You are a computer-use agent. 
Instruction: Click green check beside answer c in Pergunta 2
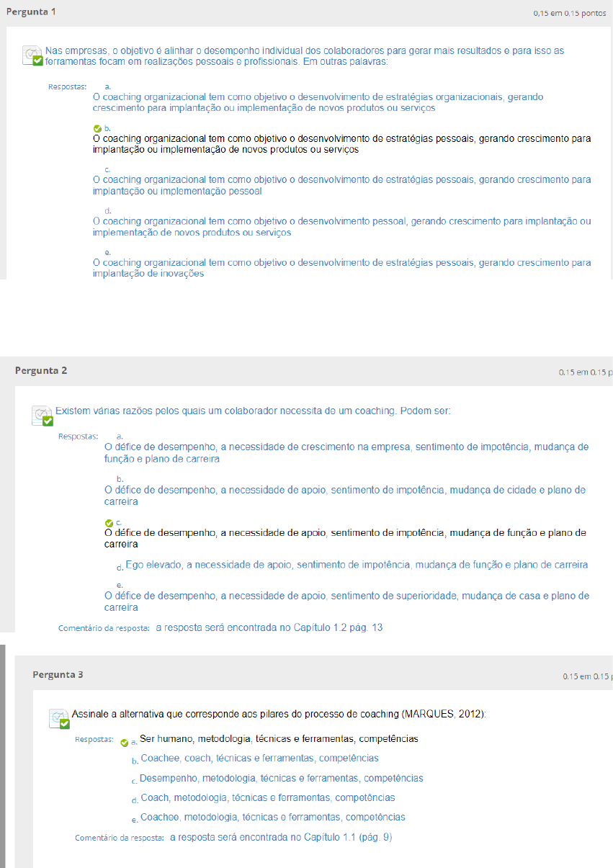click(109, 523)
